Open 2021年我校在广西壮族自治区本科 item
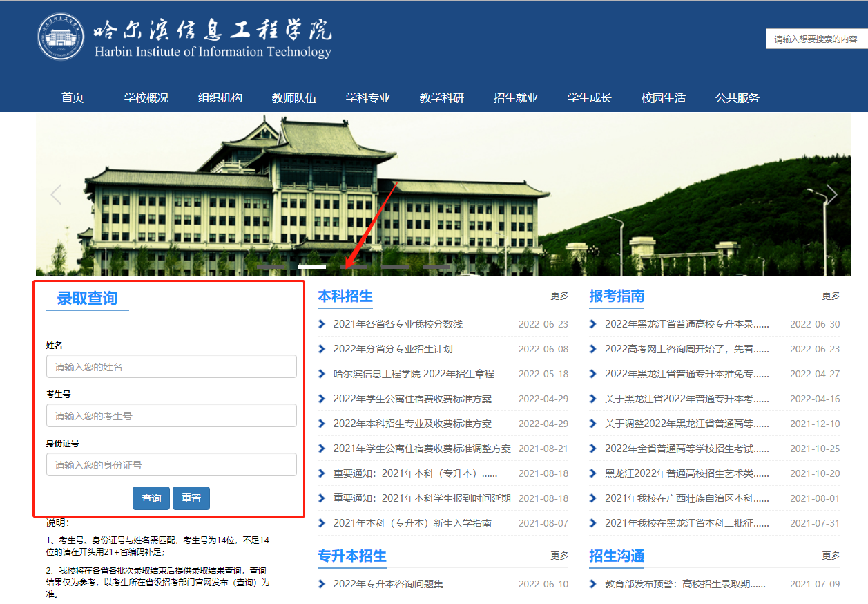This screenshot has width=868, height=604. (687, 498)
